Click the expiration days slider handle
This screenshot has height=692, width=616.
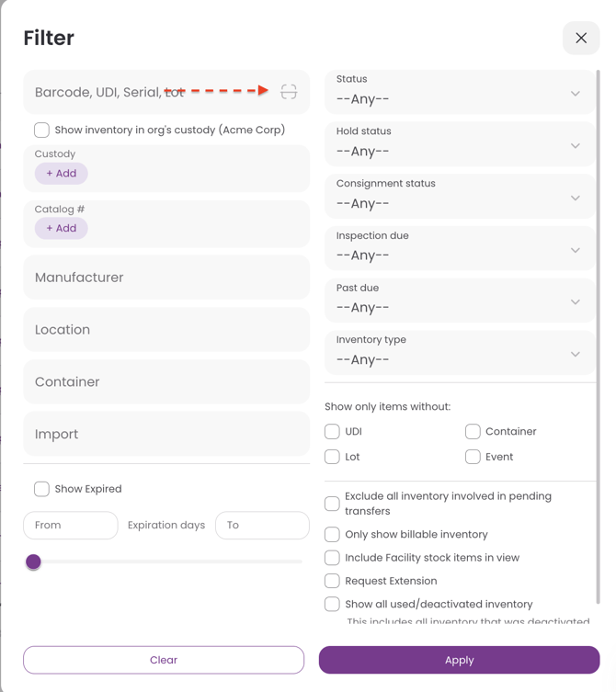pyautogui.click(x=34, y=562)
